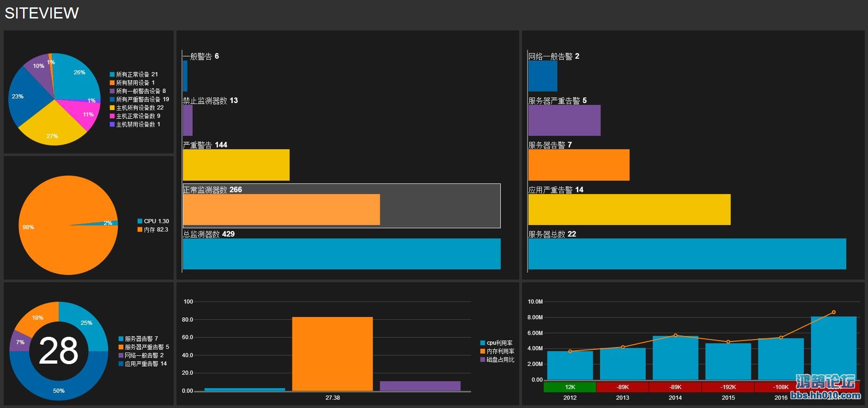Click the 总监测器数 429 bar
868x408 pixels.
342,254
